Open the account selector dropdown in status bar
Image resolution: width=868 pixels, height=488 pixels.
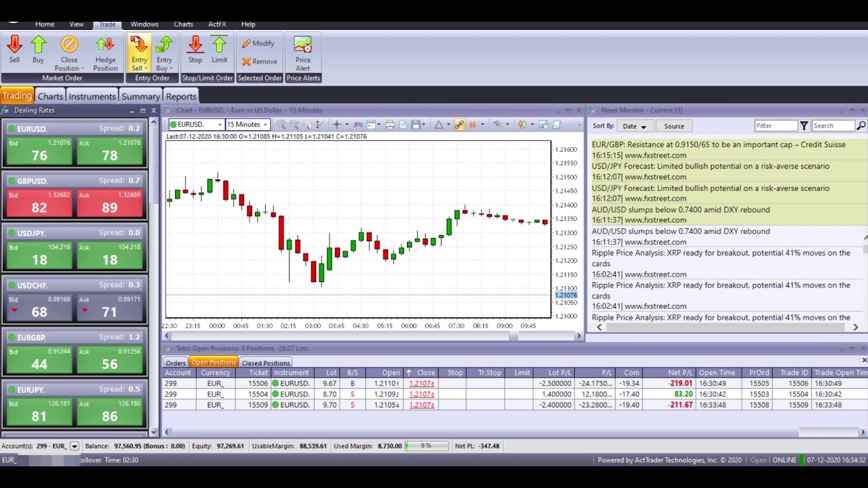click(x=75, y=446)
